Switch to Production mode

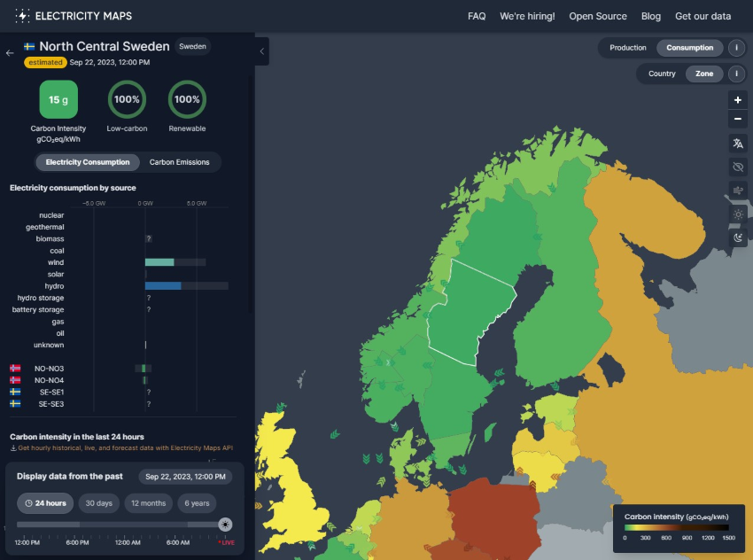[628, 48]
